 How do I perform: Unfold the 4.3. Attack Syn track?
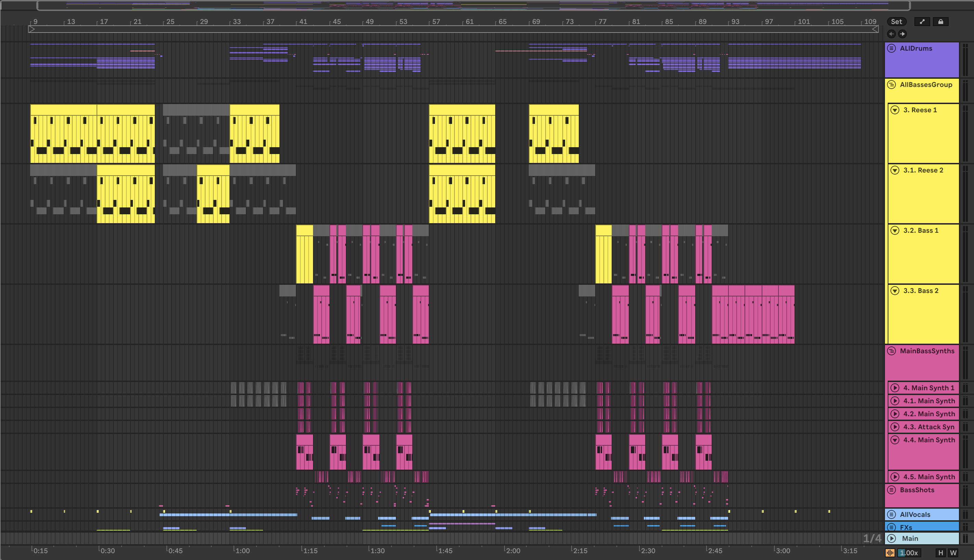(895, 427)
